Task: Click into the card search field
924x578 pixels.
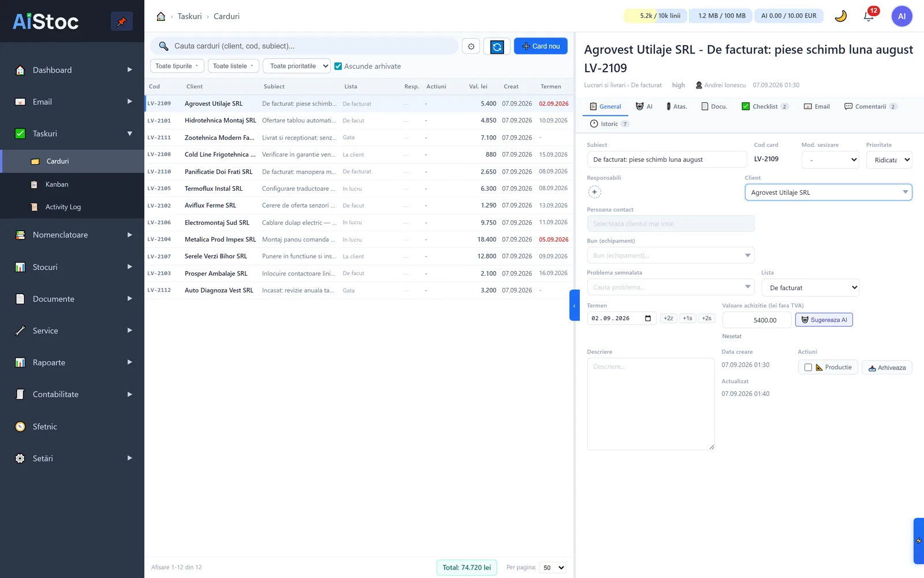Action: [x=304, y=46]
